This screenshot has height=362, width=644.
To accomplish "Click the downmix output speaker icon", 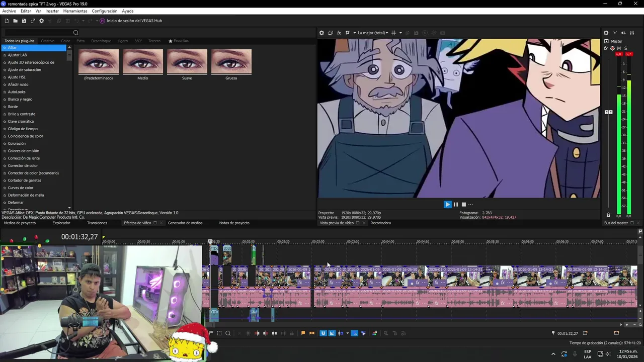I will [x=623, y=33].
